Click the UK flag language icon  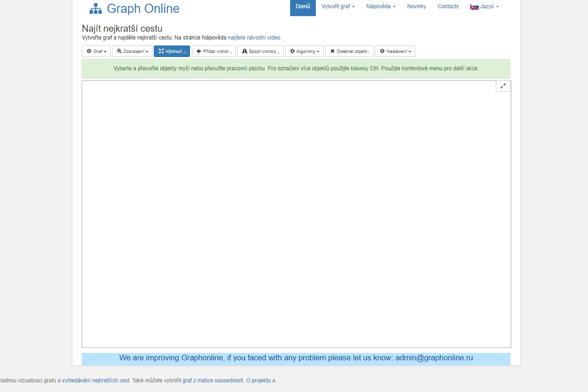click(x=474, y=7)
